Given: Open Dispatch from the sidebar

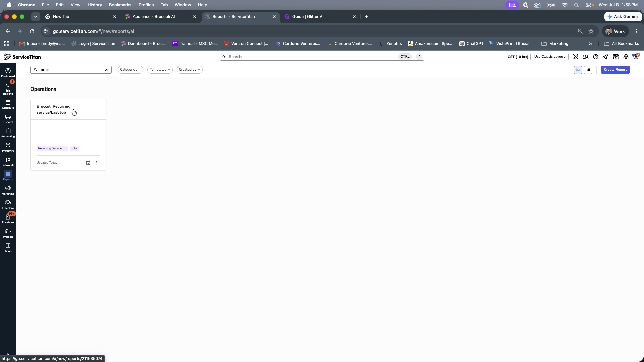Looking at the screenshot, I should tap(8, 119).
